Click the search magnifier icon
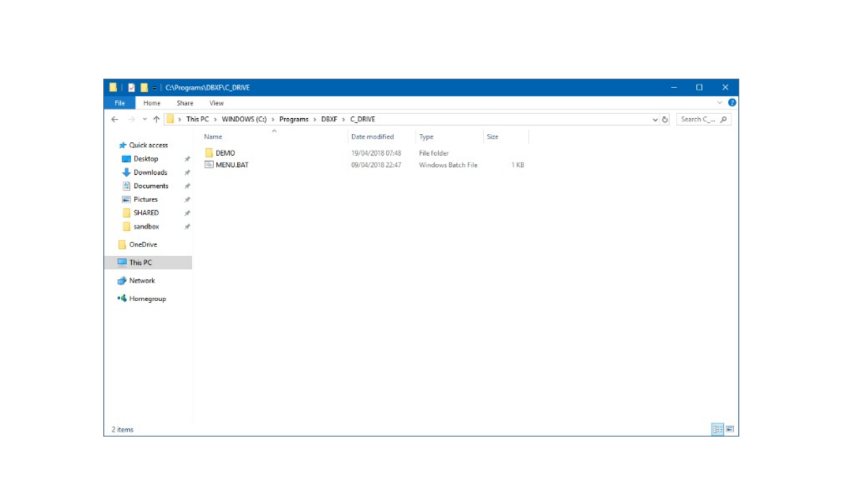842x504 pixels. click(x=724, y=119)
